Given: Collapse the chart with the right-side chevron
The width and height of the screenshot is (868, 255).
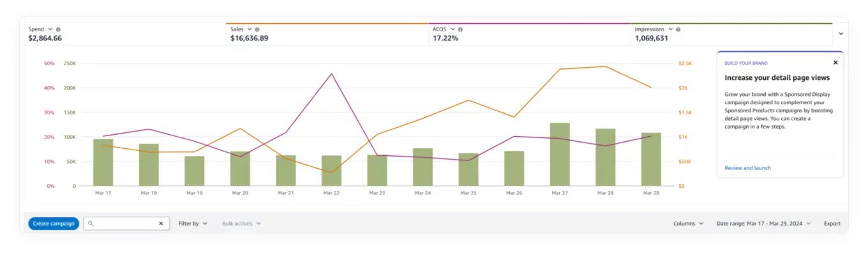Looking at the screenshot, I should (841, 33).
